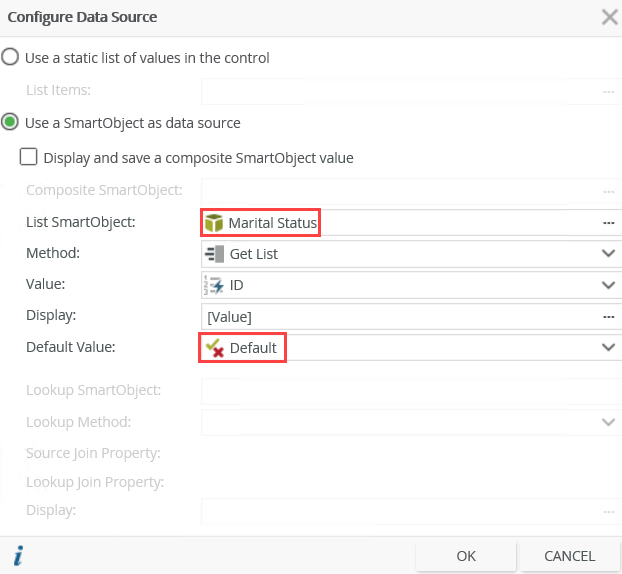This screenshot has height=574, width=622.
Task: Open List SmartObject ellipsis browse button
Action: pyautogui.click(x=608, y=222)
